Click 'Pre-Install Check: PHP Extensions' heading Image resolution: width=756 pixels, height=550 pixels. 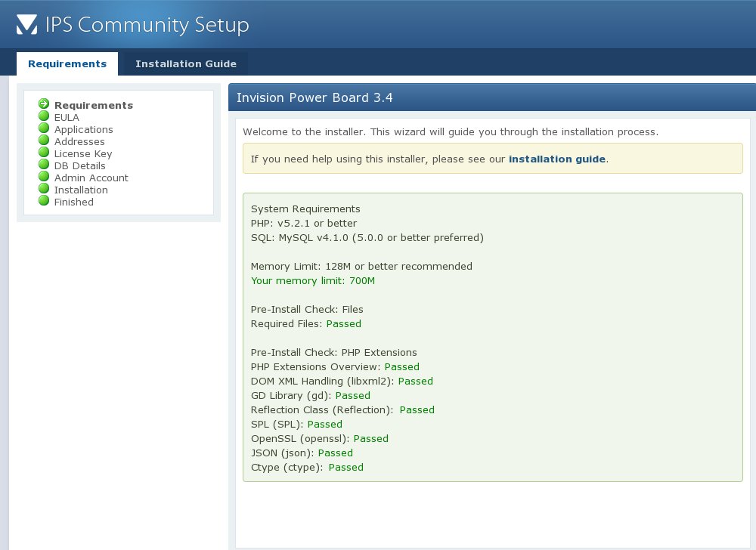click(333, 352)
